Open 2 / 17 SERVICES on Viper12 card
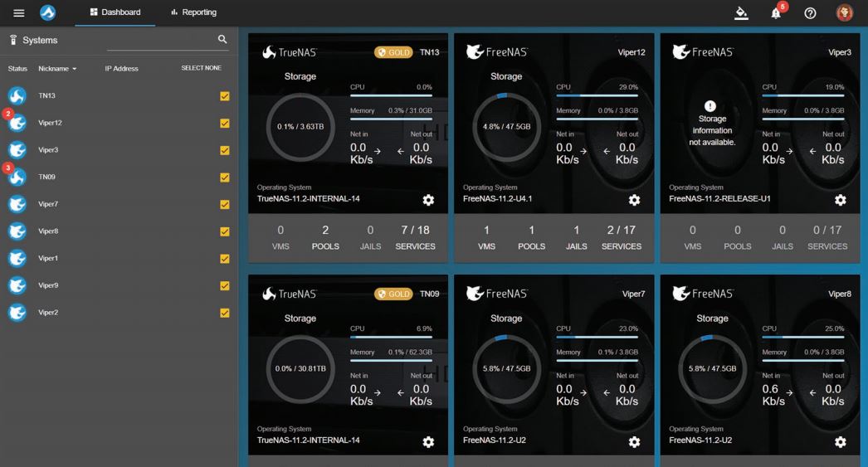Image resolution: width=868 pixels, height=467 pixels. pos(621,237)
